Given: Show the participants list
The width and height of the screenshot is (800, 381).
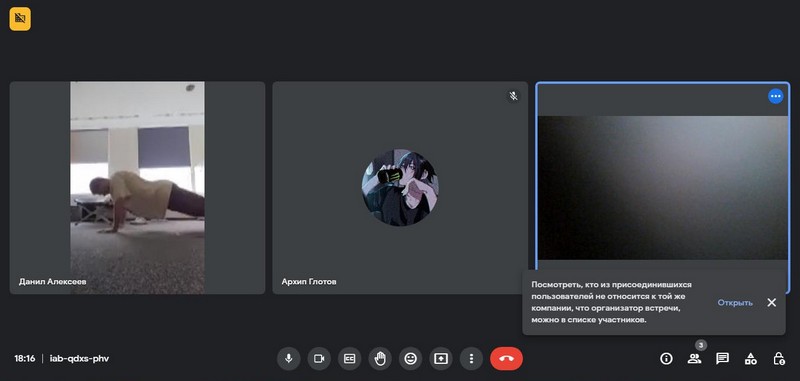Looking at the screenshot, I should coord(694,359).
